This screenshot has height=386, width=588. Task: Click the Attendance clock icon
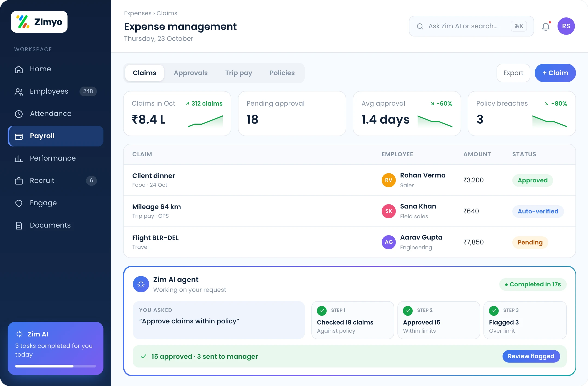(19, 114)
